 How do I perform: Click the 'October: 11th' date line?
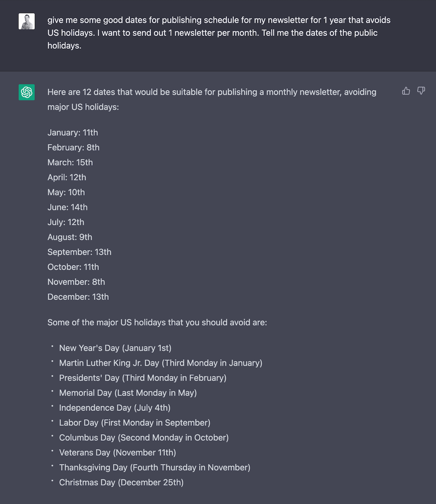pos(73,267)
